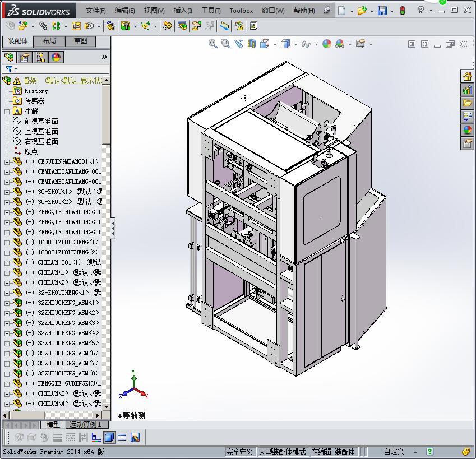Image resolution: width=476 pixels, height=459 pixels.
Task: Expand the CEGUDINGMIAN001<1> component node
Action: click(7, 162)
